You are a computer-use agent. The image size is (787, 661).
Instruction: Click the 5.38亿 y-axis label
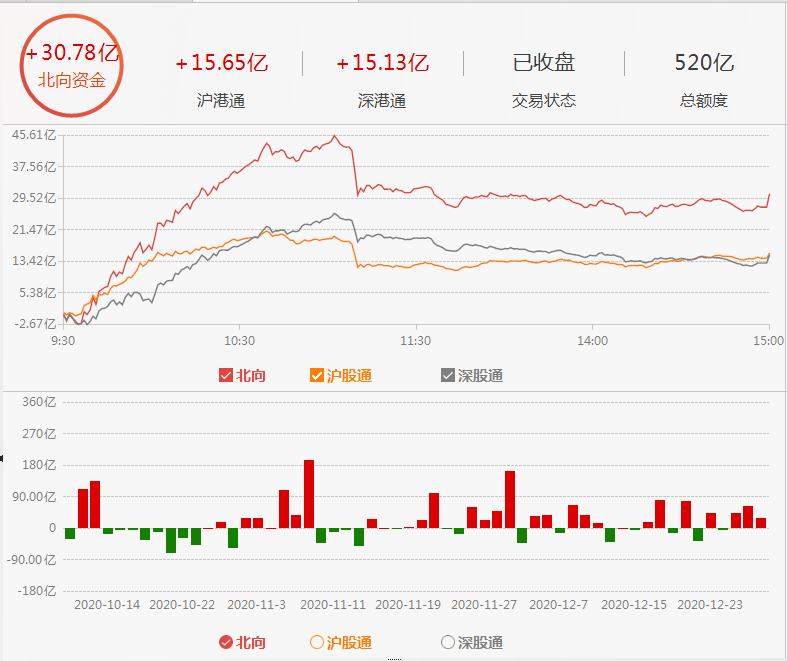[x=37, y=293]
